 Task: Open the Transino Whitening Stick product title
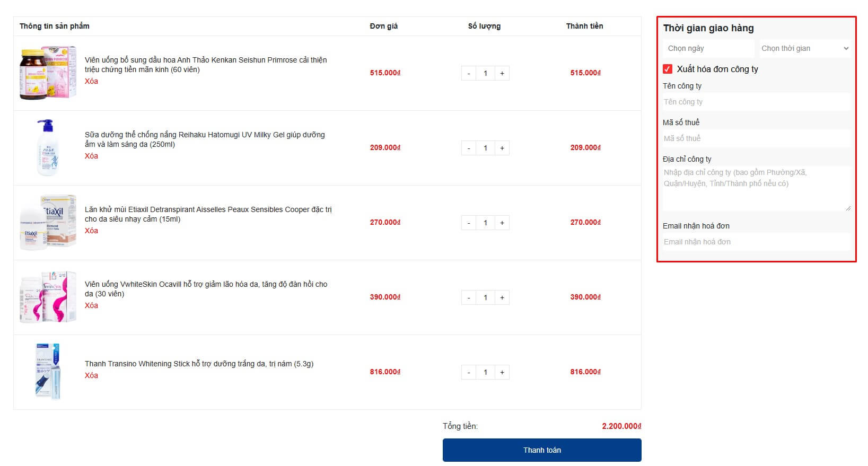(199, 364)
